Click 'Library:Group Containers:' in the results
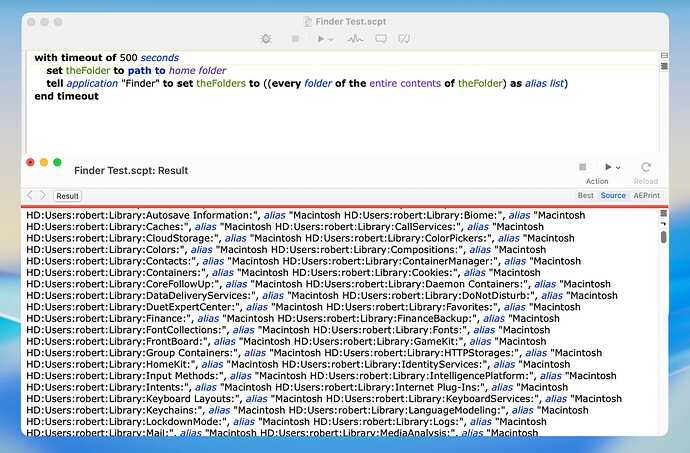This screenshot has width=690, height=453. 174,353
